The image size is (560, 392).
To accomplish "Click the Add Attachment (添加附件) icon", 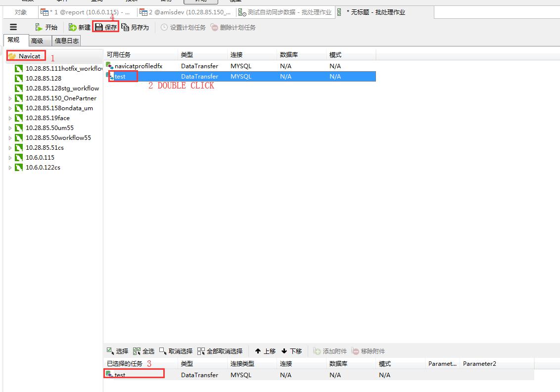I will 317,351.
